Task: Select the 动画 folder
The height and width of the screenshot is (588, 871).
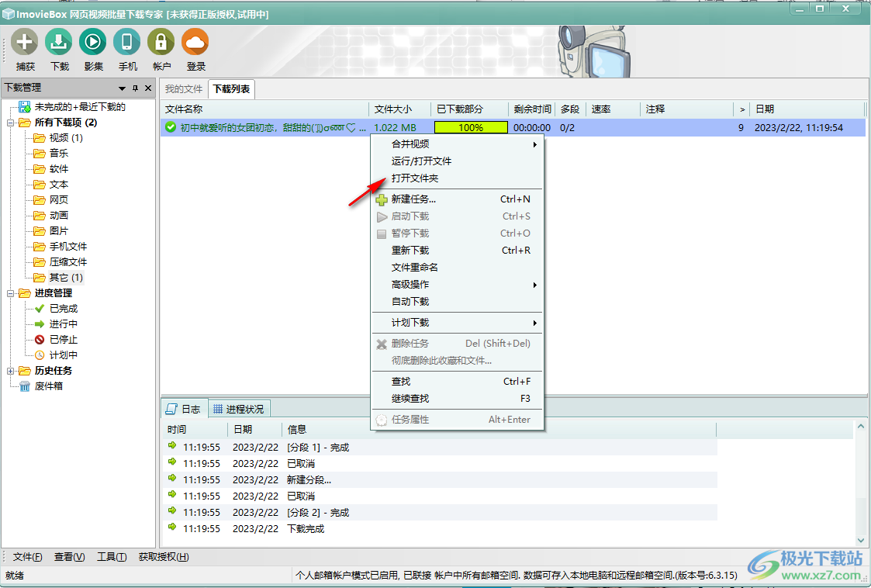Action: click(58, 216)
